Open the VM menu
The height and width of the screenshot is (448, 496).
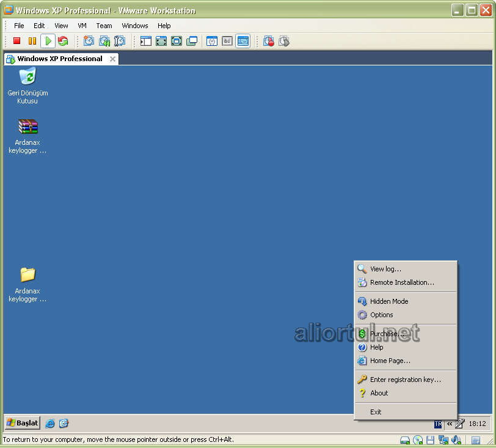point(82,26)
